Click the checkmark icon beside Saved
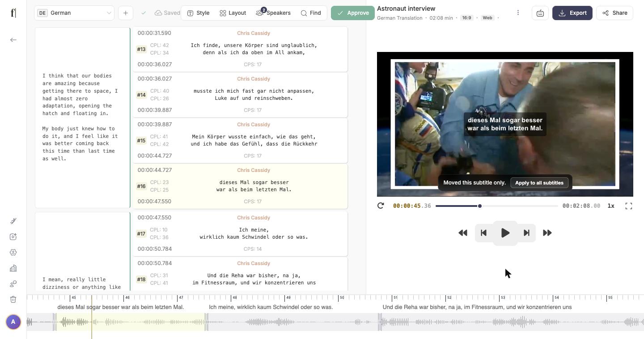644x339 pixels. coord(144,13)
